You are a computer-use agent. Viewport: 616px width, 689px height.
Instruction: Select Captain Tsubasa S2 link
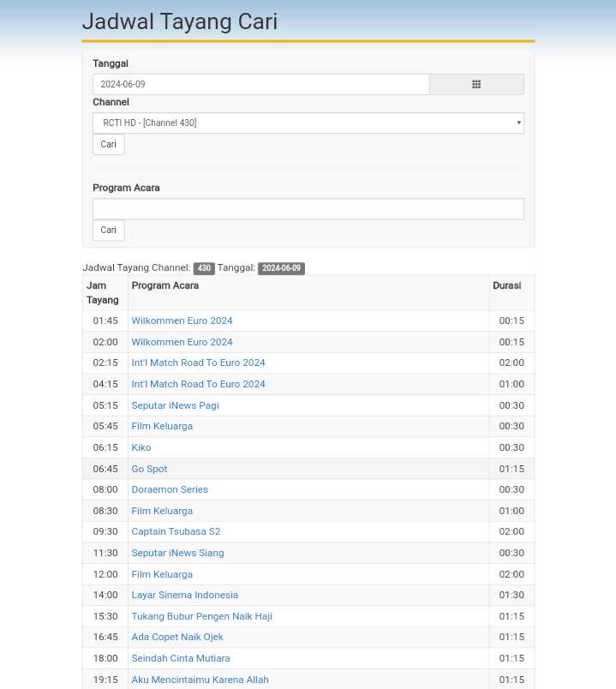176,531
